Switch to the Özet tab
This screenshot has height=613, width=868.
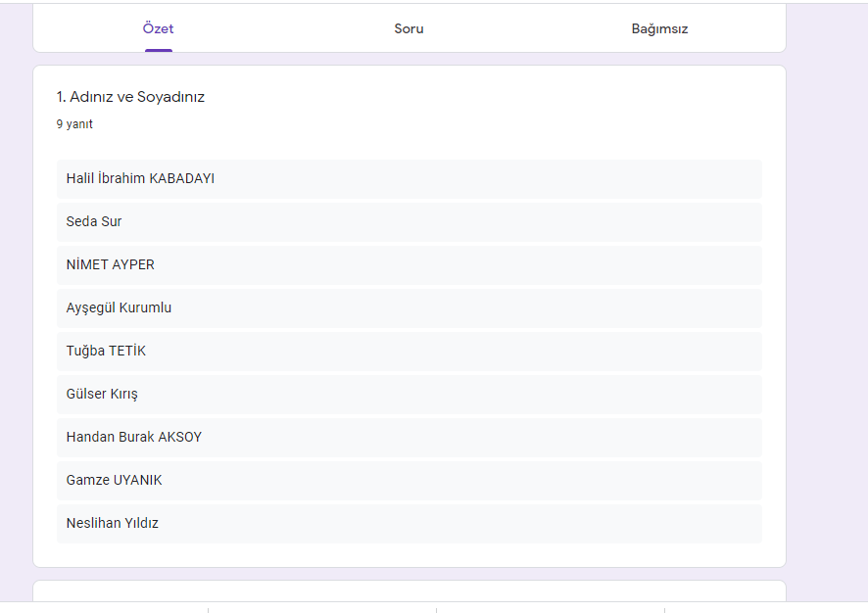coord(158,28)
